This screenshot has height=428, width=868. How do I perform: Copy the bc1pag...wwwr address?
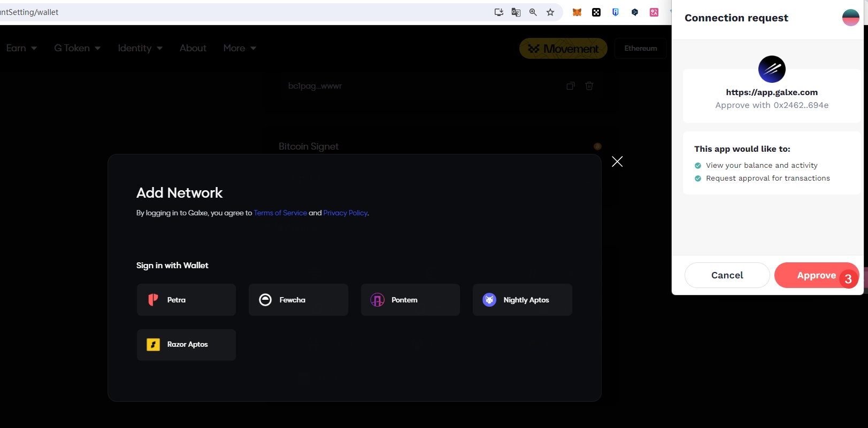(x=570, y=86)
